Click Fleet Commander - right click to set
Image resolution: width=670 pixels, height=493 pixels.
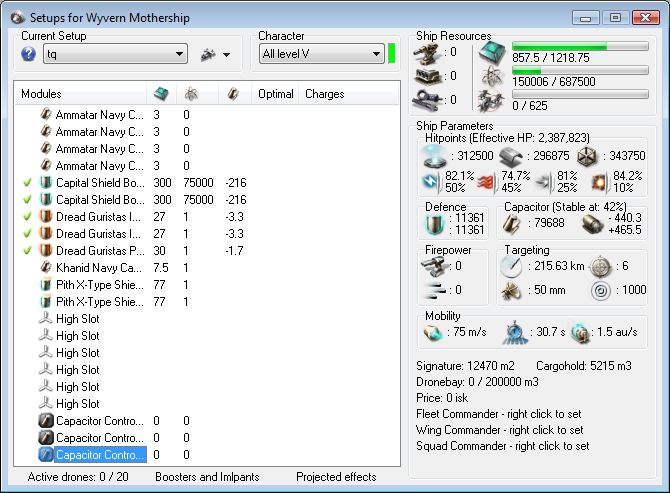tap(499, 414)
